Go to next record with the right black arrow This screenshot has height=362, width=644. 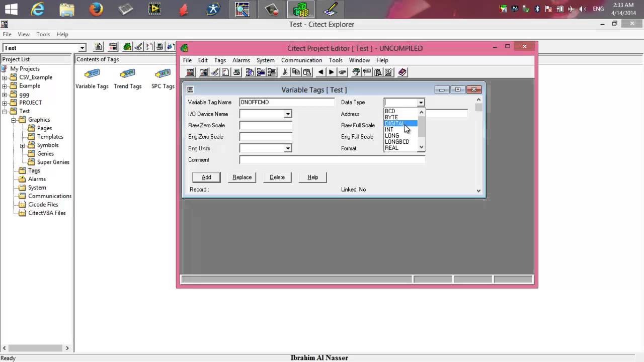pyautogui.click(x=331, y=72)
